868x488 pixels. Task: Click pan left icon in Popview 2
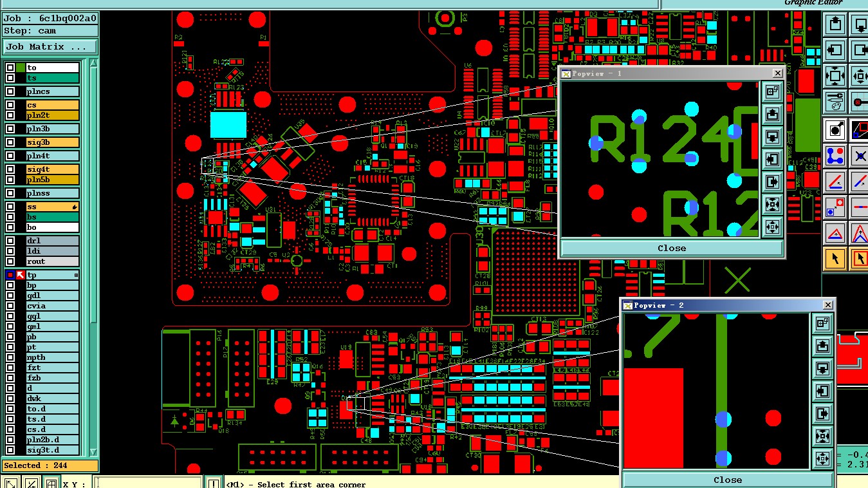point(822,391)
